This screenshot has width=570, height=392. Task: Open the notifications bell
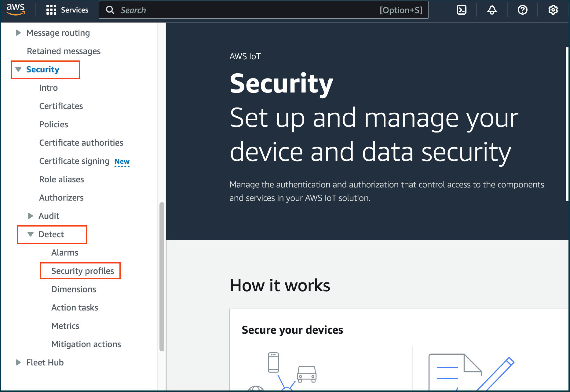coord(492,10)
